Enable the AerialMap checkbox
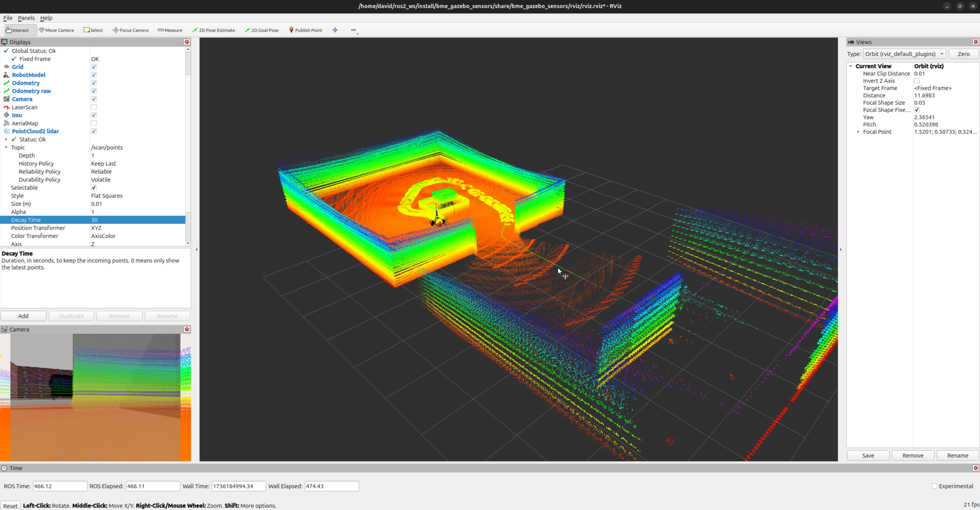 coord(94,123)
